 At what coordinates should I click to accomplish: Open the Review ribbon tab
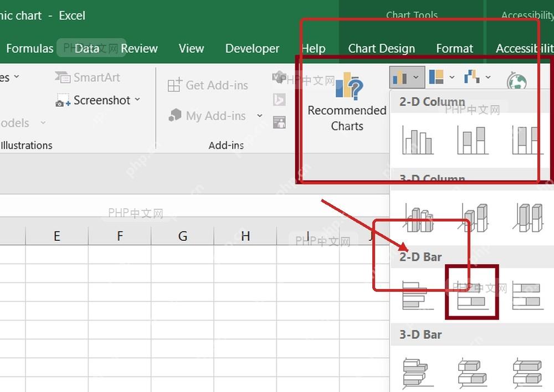pos(139,48)
